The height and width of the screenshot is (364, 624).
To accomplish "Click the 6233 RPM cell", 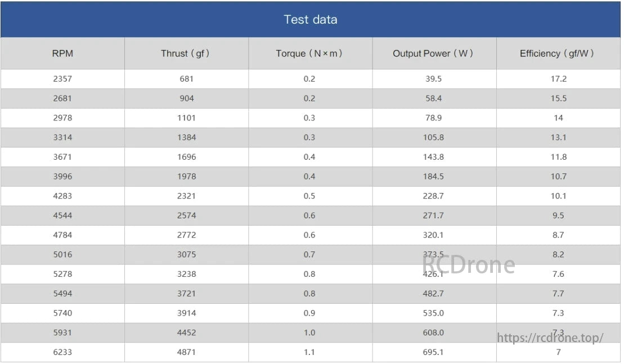I will point(62,352).
